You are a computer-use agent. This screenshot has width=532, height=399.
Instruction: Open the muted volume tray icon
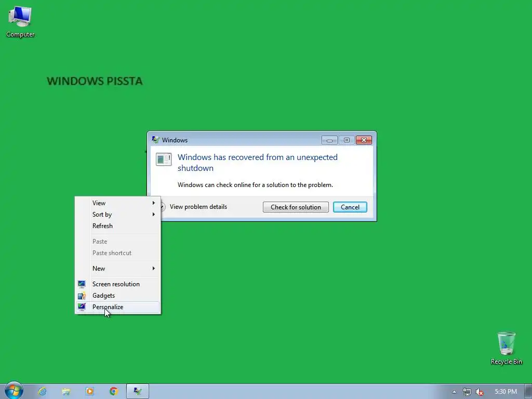click(x=480, y=392)
